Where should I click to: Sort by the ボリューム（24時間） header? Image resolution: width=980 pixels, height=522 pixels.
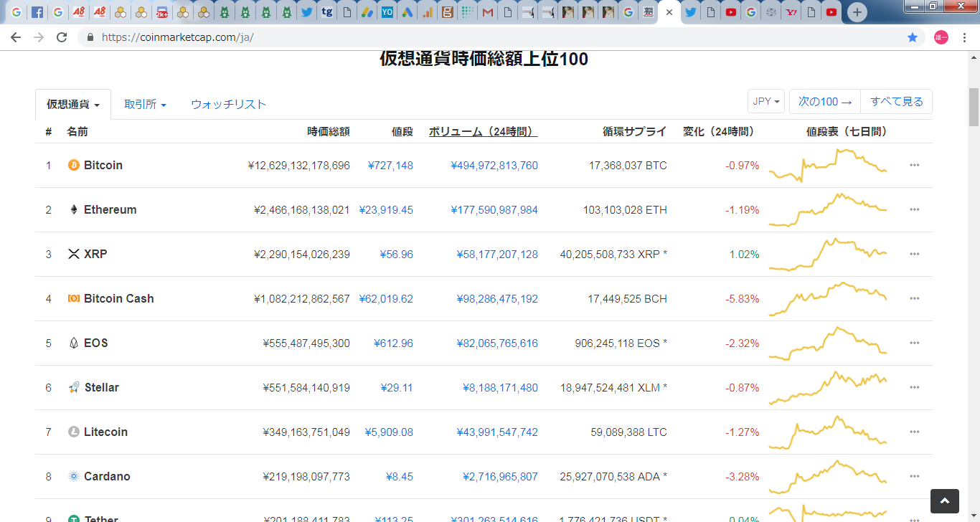(484, 131)
